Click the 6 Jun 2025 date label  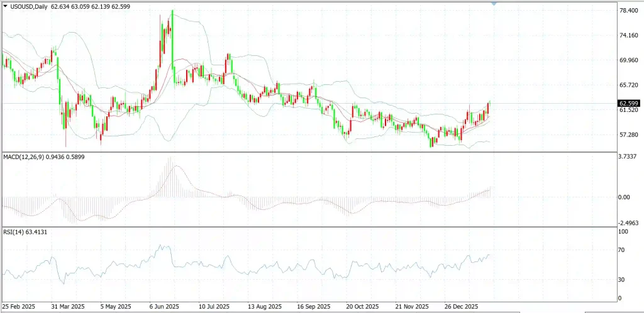[x=164, y=307]
